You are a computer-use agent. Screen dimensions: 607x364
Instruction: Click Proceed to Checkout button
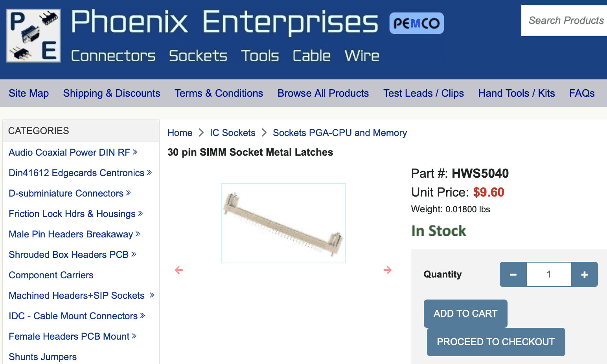click(x=496, y=342)
